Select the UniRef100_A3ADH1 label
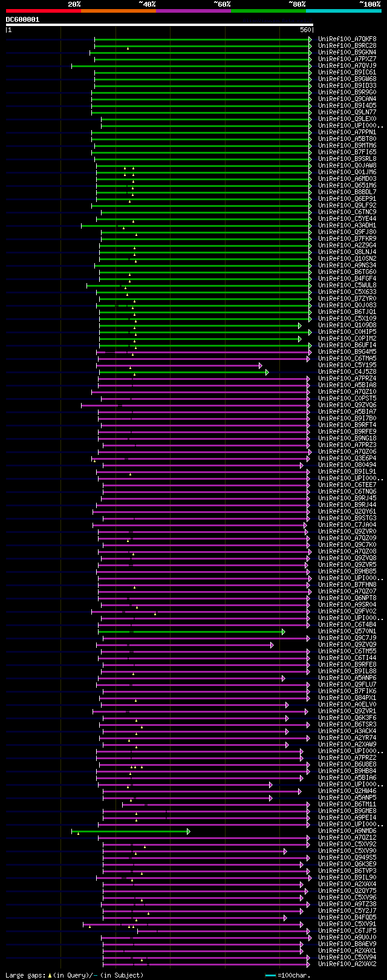Viewport: 387px width, 980px height. click(x=347, y=225)
